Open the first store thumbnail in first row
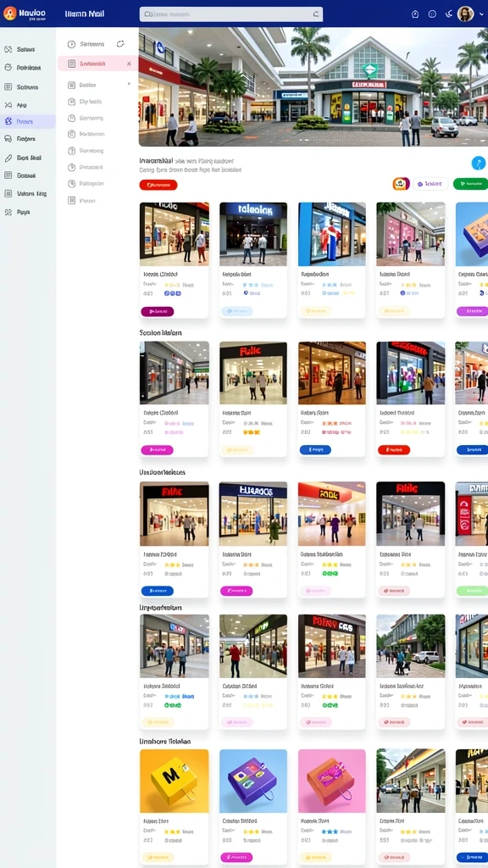488x868 pixels. [x=175, y=234]
